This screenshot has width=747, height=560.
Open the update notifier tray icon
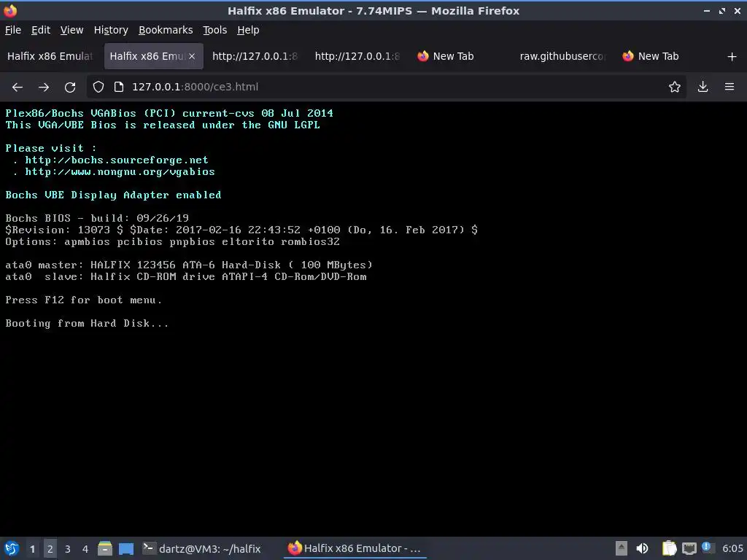point(707,548)
